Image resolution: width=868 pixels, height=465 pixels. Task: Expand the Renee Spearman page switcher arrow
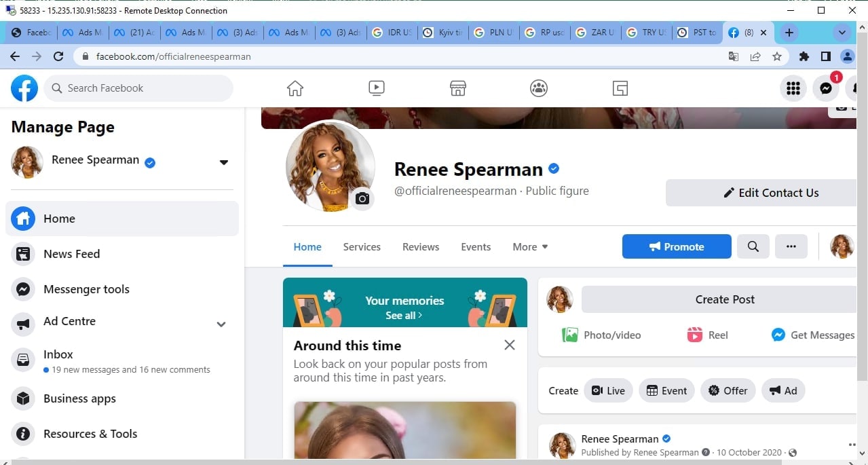[x=224, y=162]
